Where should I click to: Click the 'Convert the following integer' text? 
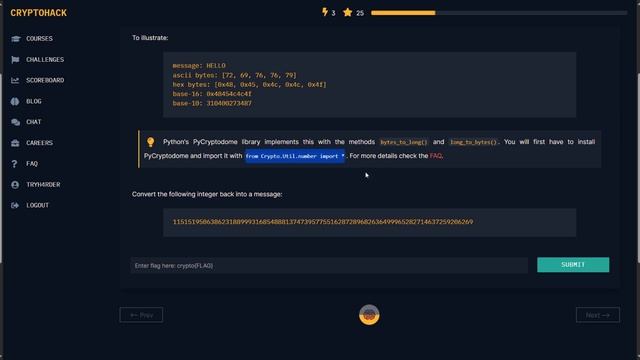point(207,194)
